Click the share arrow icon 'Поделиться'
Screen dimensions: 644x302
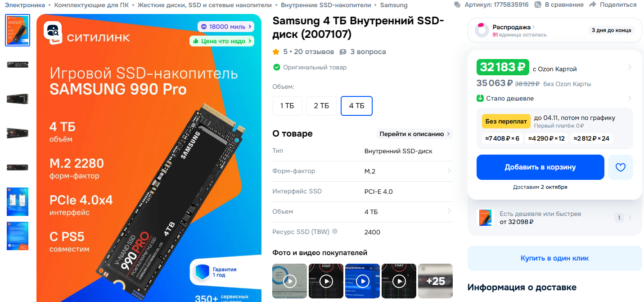click(592, 5)
